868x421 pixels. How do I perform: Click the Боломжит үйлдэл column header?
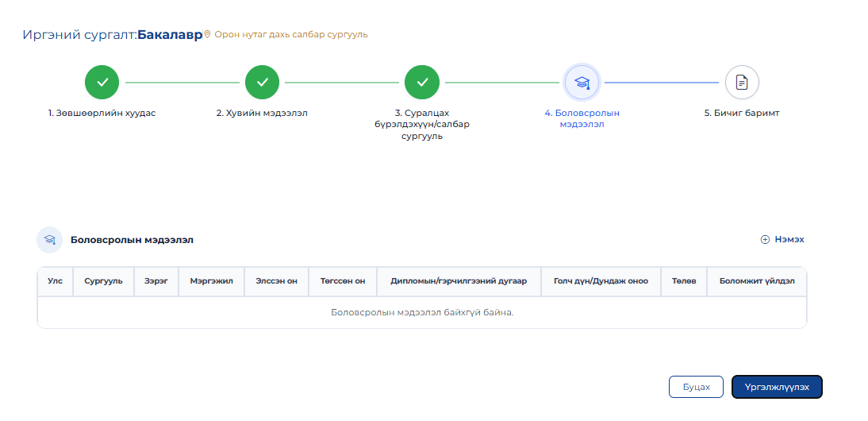point(757,281)
